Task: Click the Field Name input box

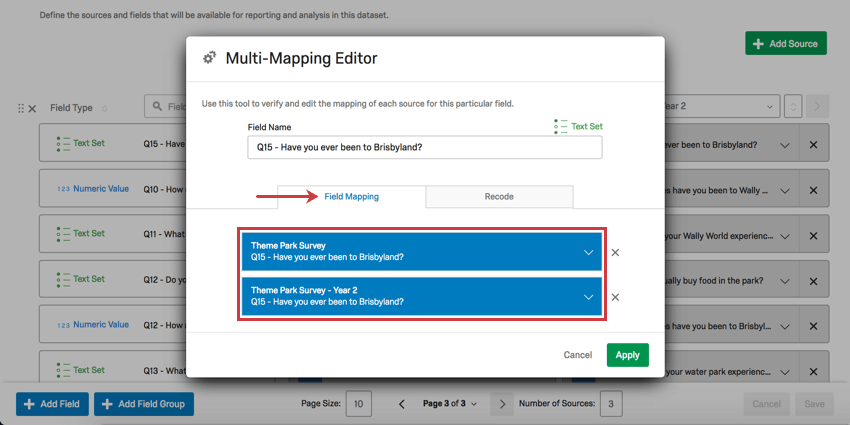Action: point(424,147)
